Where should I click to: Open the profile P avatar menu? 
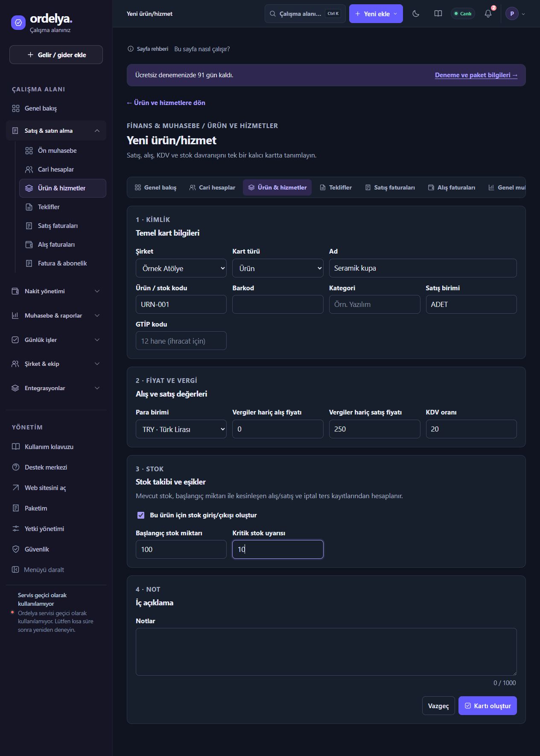click(515, 14)
